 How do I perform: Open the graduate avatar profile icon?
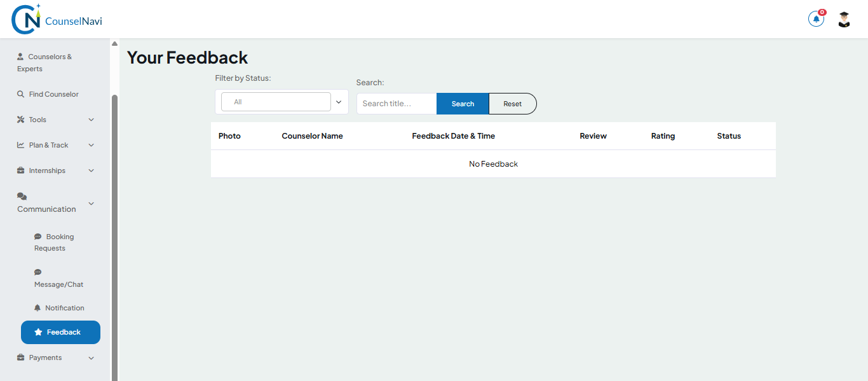[843, 18]
